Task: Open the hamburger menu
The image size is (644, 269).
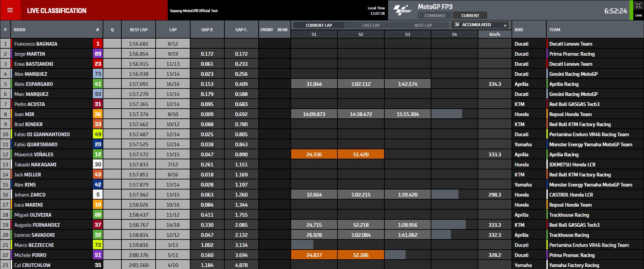Action: click(10, 10)
